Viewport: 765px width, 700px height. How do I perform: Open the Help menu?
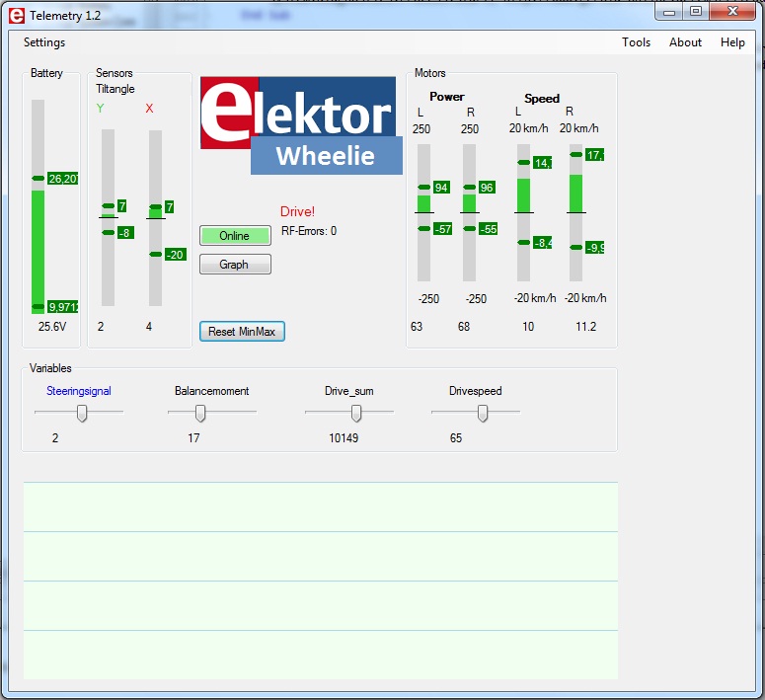coord(732,42)
